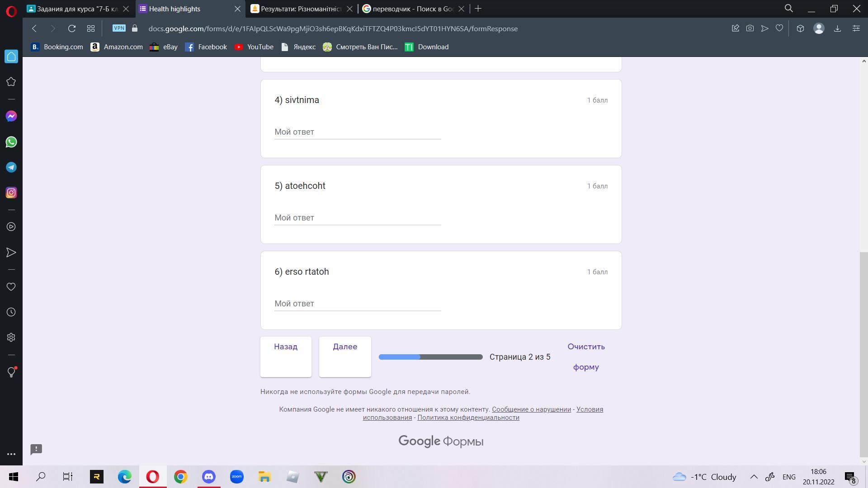Click answer field for question 5 atoehcoht
Viewport: 868px width, 488px height.
(x=357, y=218)
